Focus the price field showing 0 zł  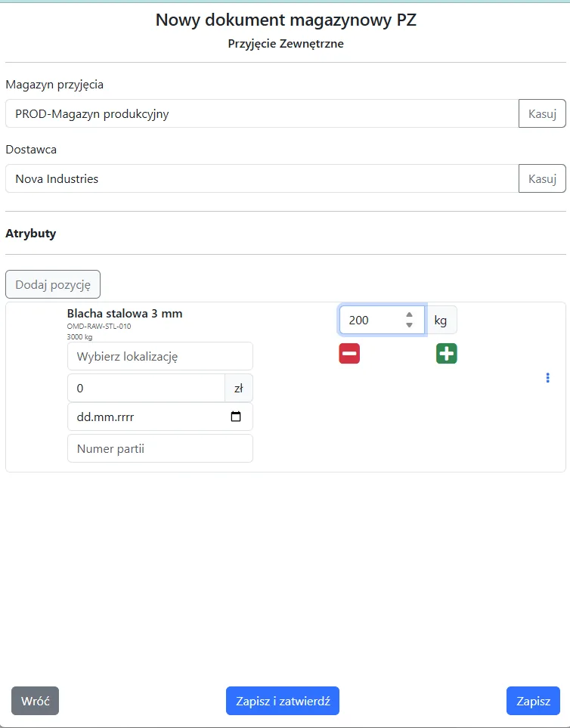(146, 388)
